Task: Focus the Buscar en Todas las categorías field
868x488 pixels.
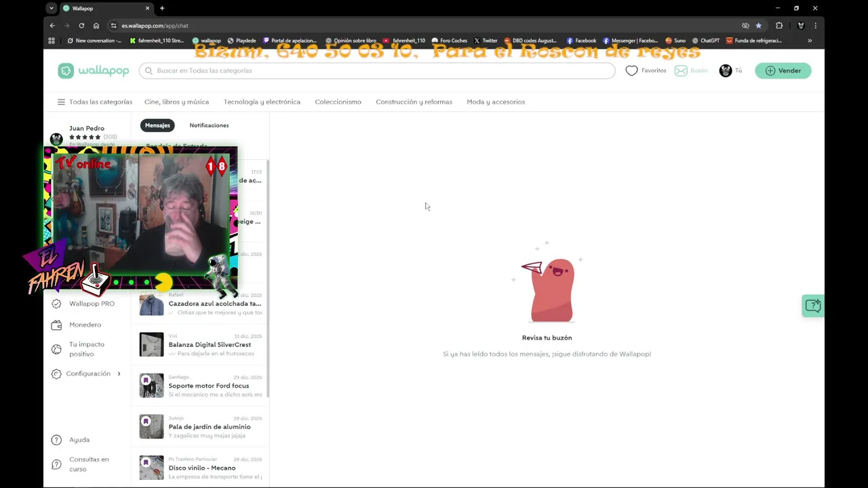Action: pyautogui.click(x=377, y=70)
